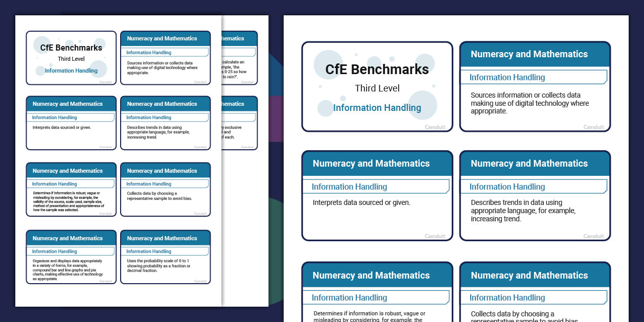644x322 pixels.
Task: Click the large 'Describes trends in data' text
Action: (523, 211)
